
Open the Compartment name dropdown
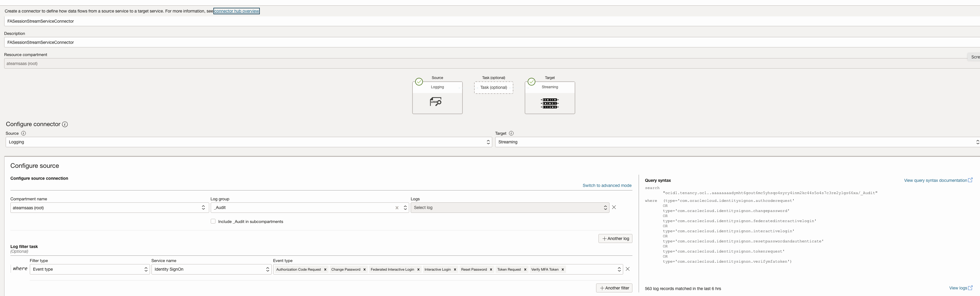[109, 208]
